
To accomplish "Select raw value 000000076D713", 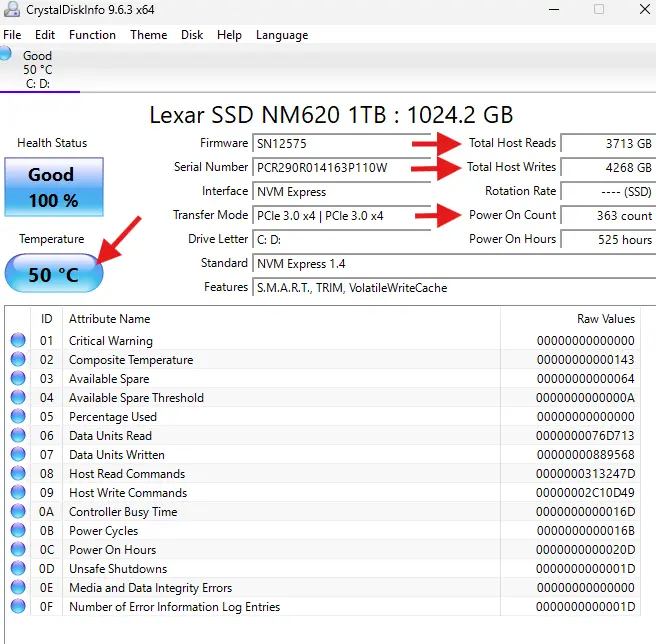I will click(585, 436).
